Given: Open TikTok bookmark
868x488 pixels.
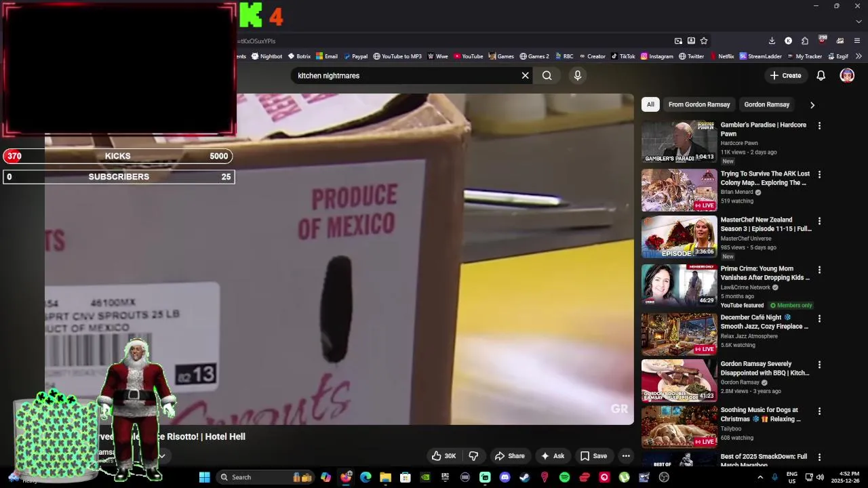Looking at the screenshot, I should point(623,56).
